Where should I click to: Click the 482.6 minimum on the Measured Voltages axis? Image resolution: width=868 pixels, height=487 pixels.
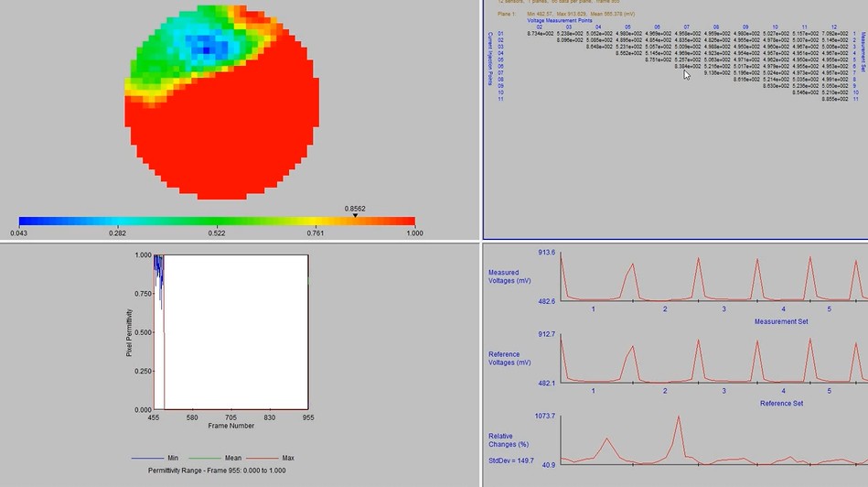(x=546, y=301)
